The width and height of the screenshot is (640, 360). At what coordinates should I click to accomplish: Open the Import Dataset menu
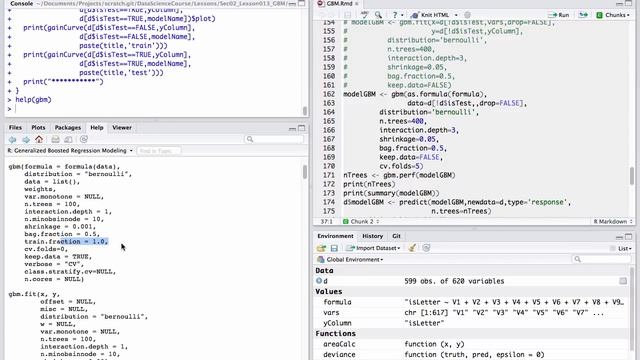click(x=373, y=248)
